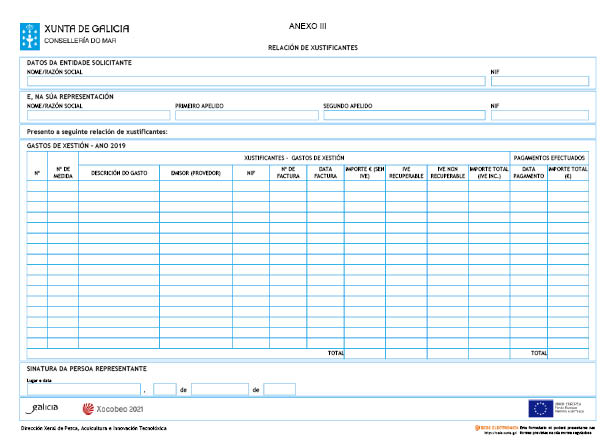Screen dimensions: 616x440
Task: Click the payments TOTAL cell under Importe Total (€)
Action: [568, 353]
